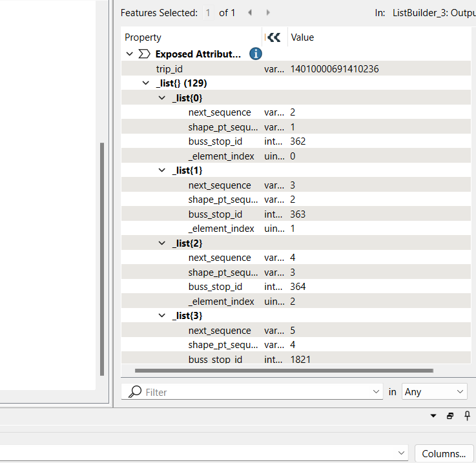Open the 'Any' filter scope dropdown
Image resolution: width=476 pixels, height=463 pixels.
(435, 392)
